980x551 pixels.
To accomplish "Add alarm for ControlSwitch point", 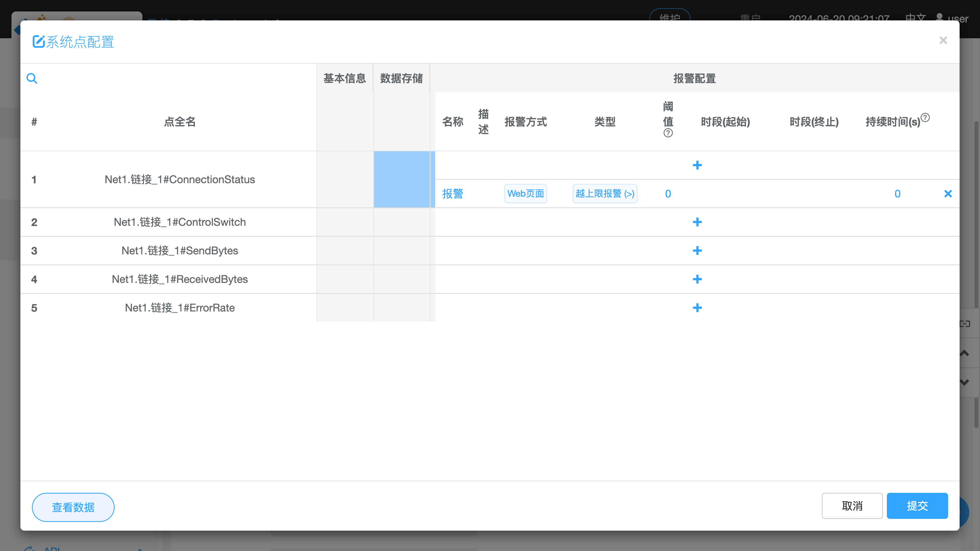I will point(697,222).
